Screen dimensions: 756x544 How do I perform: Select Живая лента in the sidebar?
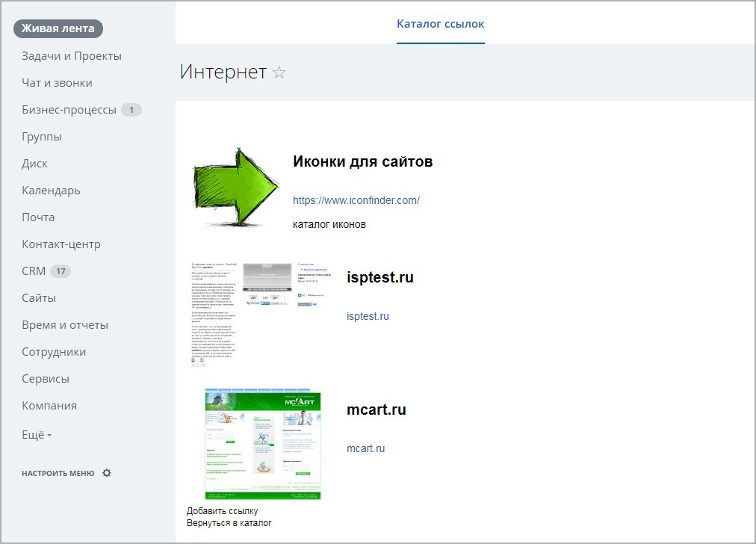58,29
